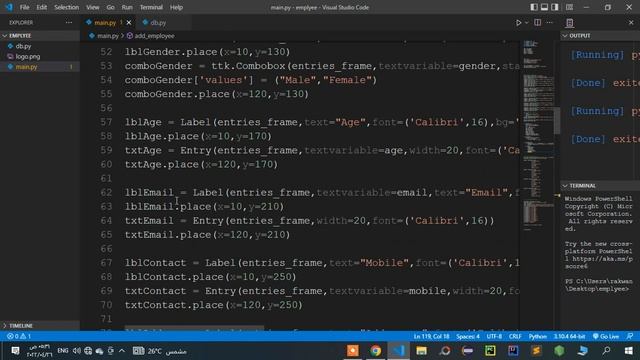Close the main.py editor tab

pyautogui.click(x=129, y=23)
